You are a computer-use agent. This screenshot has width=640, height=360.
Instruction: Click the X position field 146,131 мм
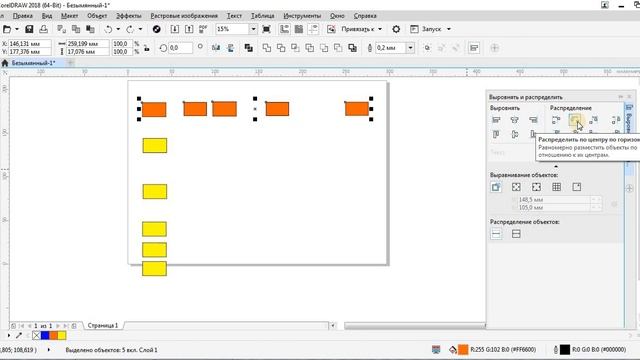29,44
